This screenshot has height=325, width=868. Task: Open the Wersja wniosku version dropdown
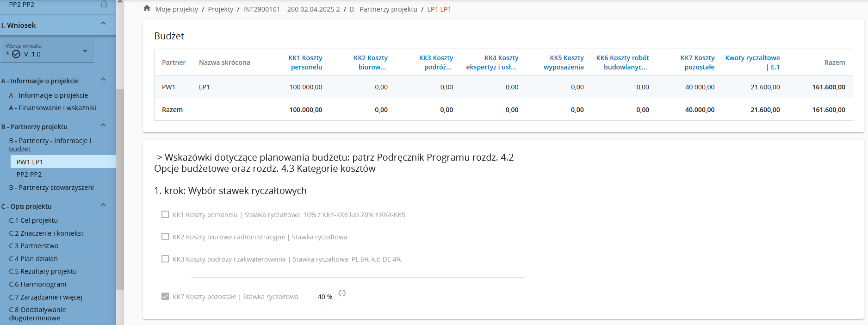click(x=85, y=51)
